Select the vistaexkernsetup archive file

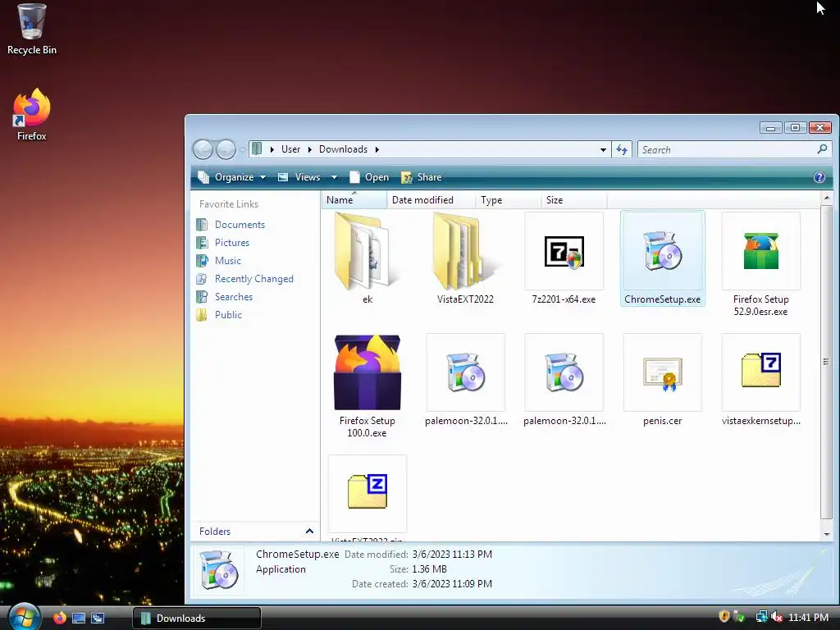tap(760, 380)
